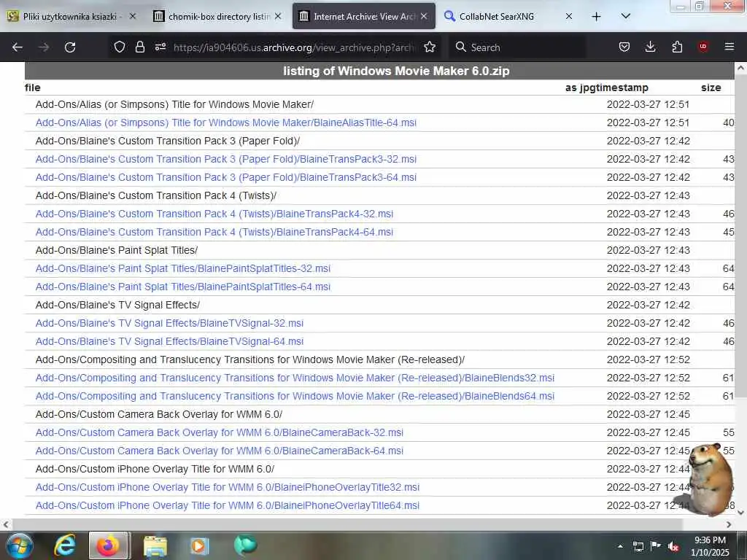The width and height of the screenshot is (747, 560).
Task: Close the chomik-box directory listing tab
Action: click(x=278, y=16)
